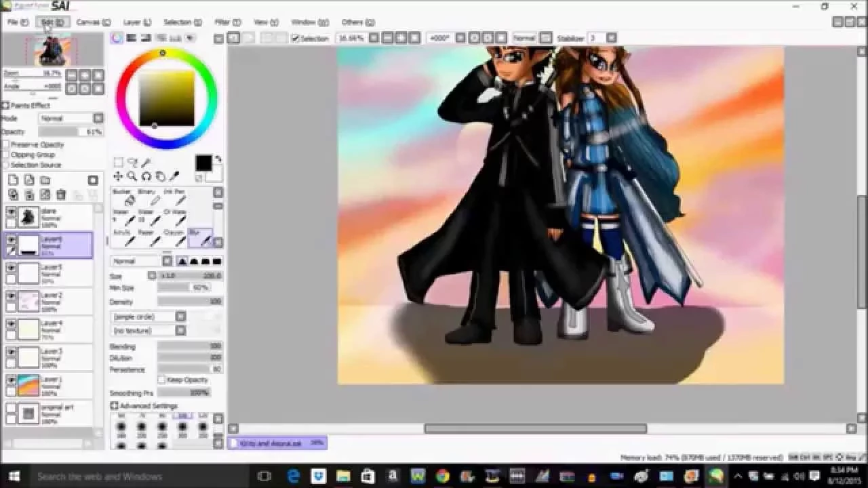Open the simple circle brush shape dropdown

pos(180,317)
